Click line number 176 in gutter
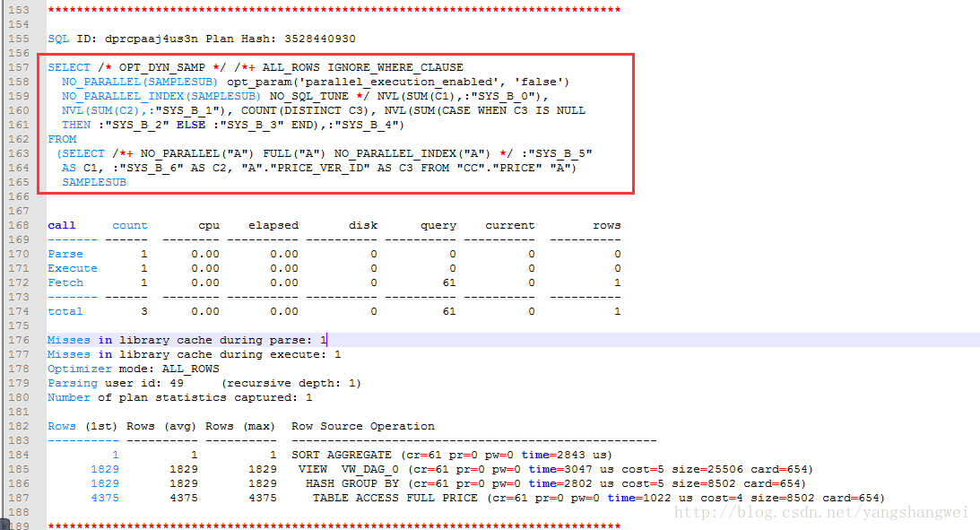 19,341
